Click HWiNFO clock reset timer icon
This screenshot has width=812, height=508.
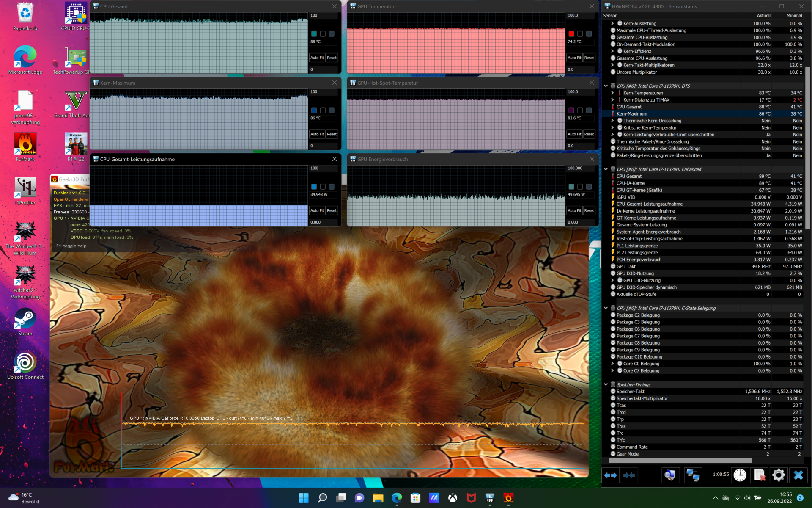click(740, 475)
